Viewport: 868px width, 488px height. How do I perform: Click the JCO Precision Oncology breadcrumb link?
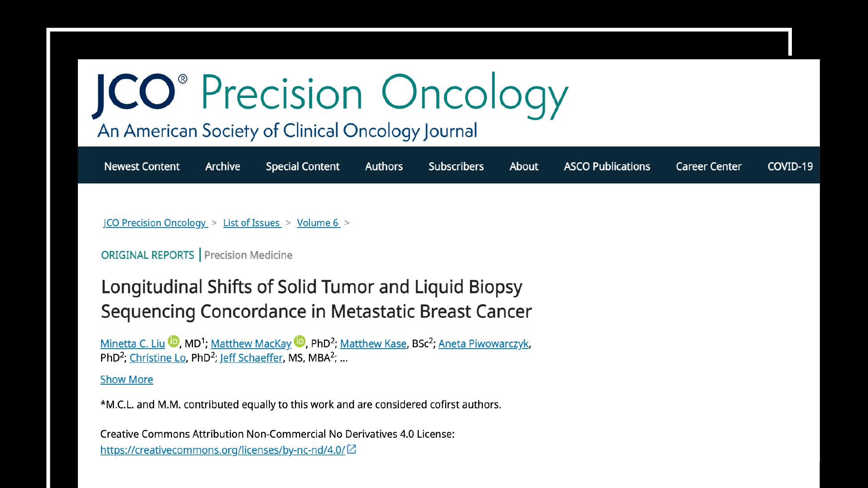pos(154,223)
